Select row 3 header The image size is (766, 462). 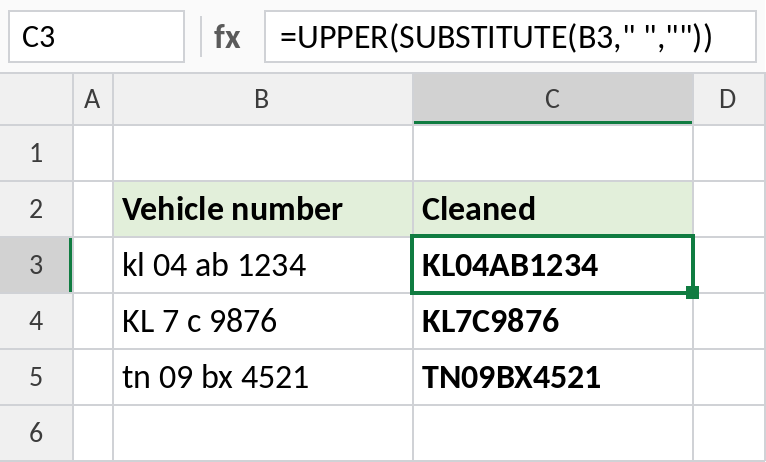click(x=36, y=265)
